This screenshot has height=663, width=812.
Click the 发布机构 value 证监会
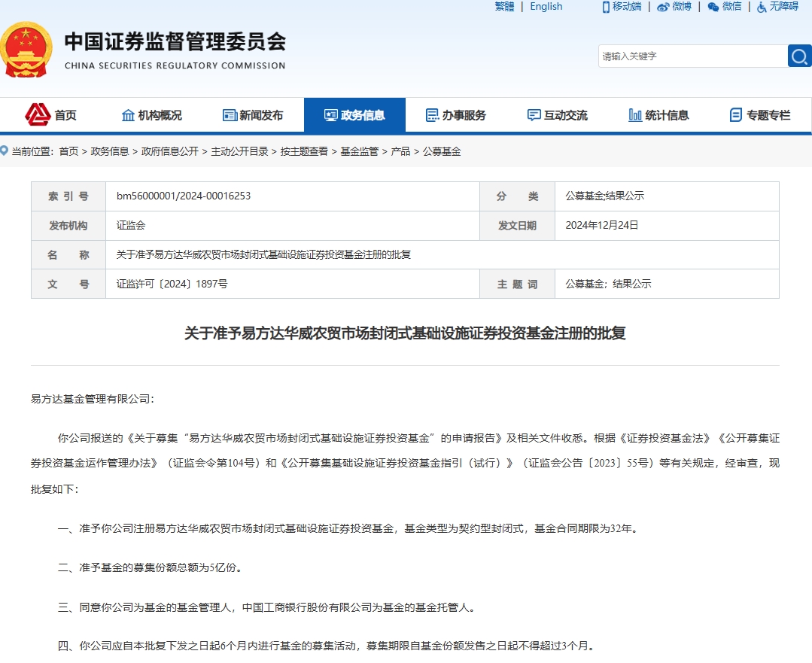(x=130, y=225)
